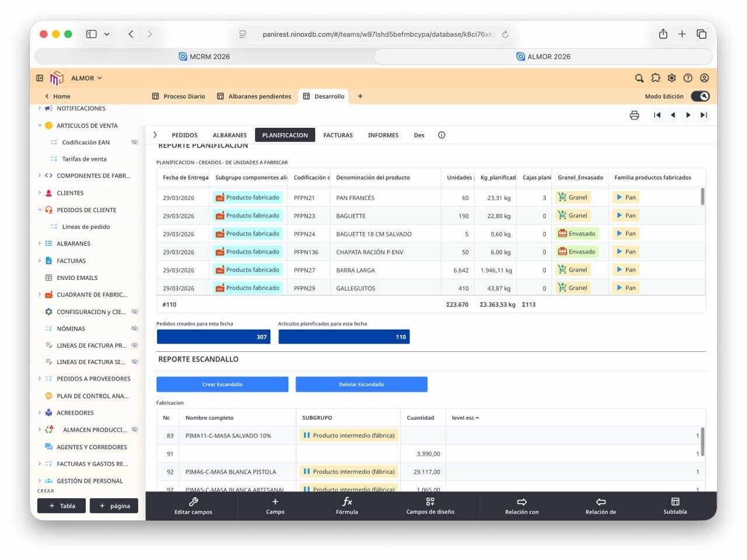The image size is (747, 560).
Task: Toggle visibility eye for NÓMINAS
Action: click(135, 328)
